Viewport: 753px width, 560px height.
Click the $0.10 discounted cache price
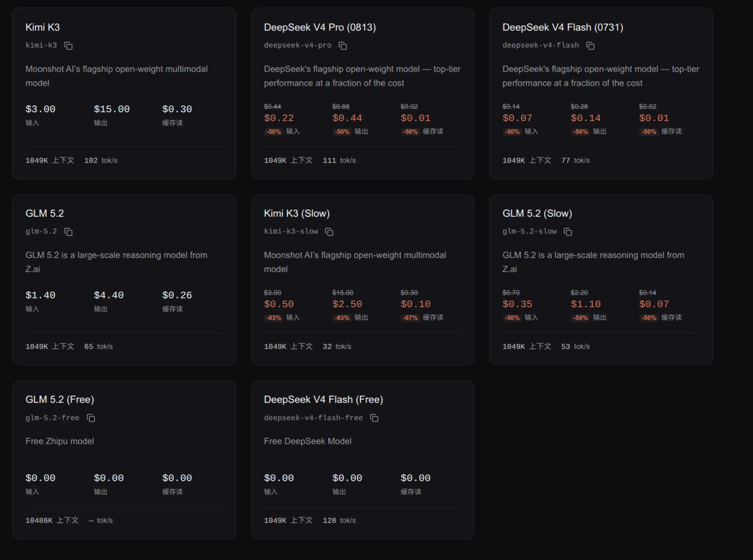coord(416,304)
